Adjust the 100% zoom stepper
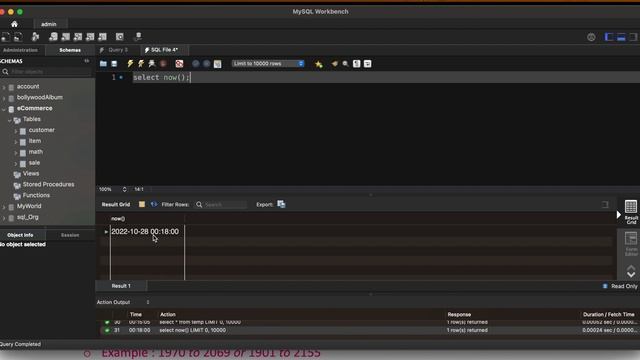 [x=124, y=189]
